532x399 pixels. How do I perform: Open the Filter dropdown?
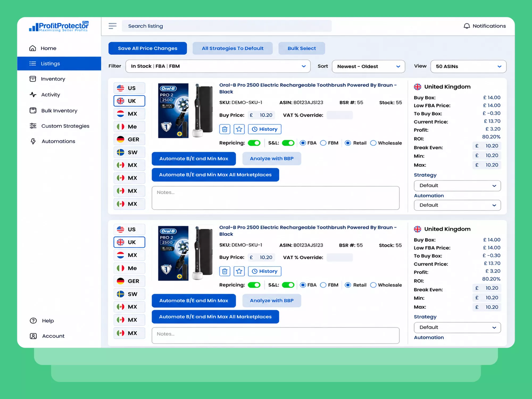(x=218, y=66)
